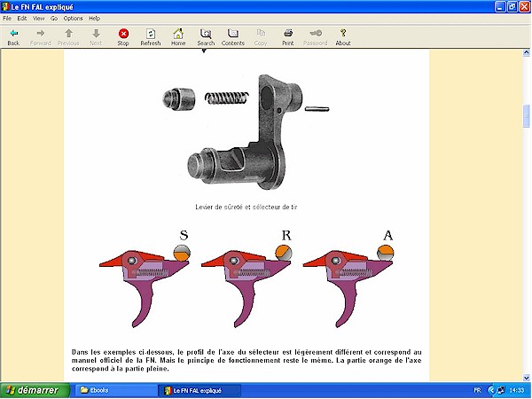
Task: Go to the Home page icon
Action: coord(178,37)
